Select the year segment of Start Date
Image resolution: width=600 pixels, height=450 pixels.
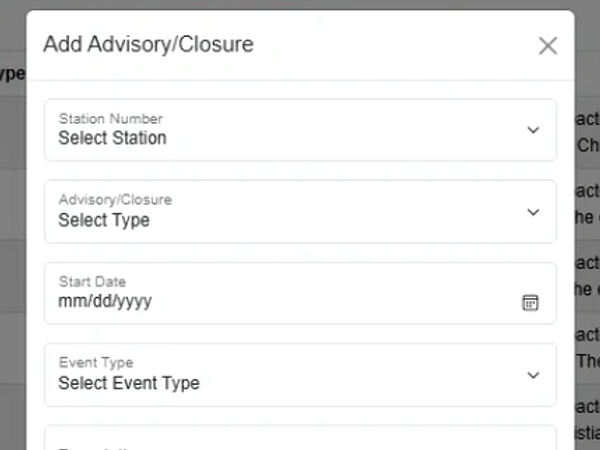tap(133, 301)
